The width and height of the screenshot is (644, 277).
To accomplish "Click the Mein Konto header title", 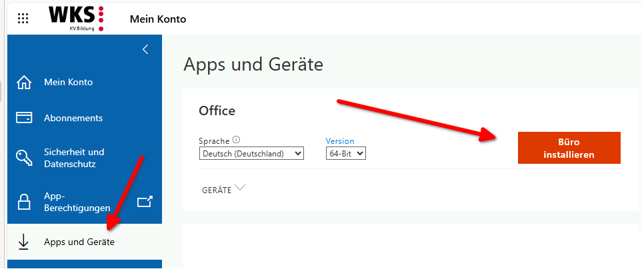I will [x=158, y=19].
